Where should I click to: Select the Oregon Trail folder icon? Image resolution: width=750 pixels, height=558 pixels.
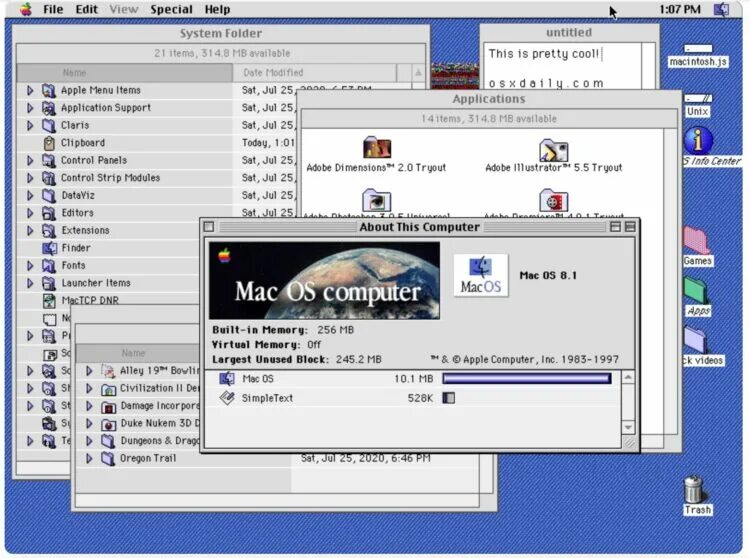tap(108, 459)
